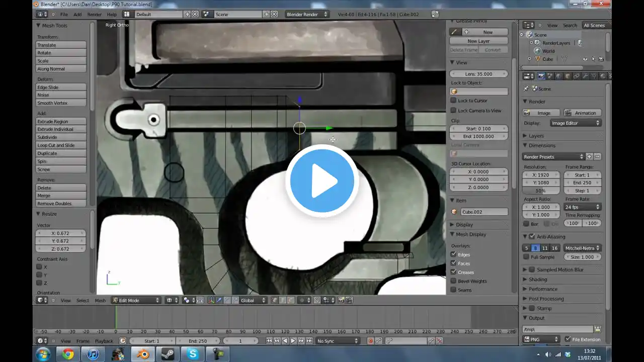Open the Mesh menu in viewport header
Screen dimensions: 644x362
[x=101, y=300]
